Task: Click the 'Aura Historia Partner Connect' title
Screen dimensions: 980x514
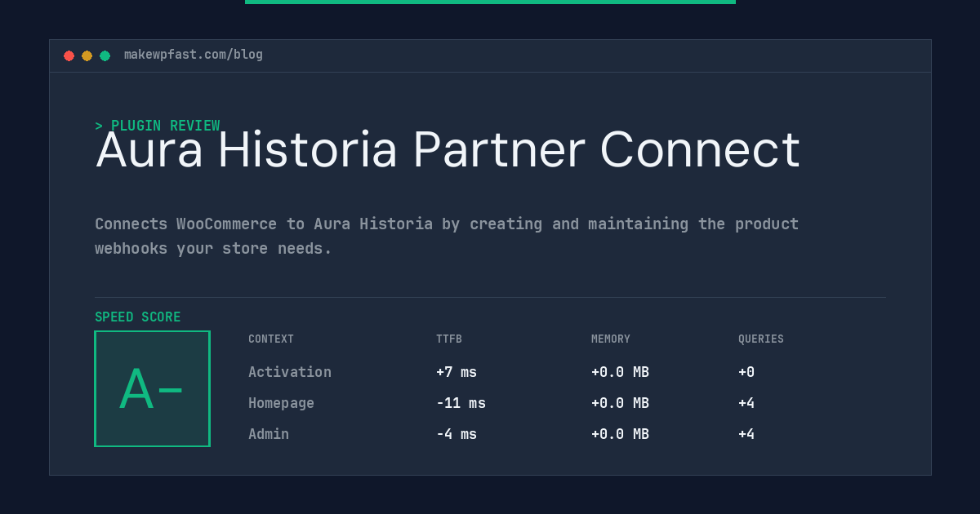Action: click(x=448, y=150)
